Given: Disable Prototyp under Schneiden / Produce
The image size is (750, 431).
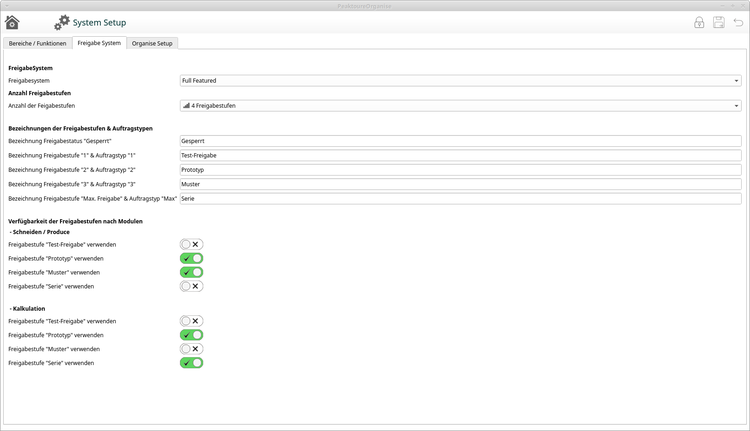Looking at the screenshot, I should click(x=191, y=258).
